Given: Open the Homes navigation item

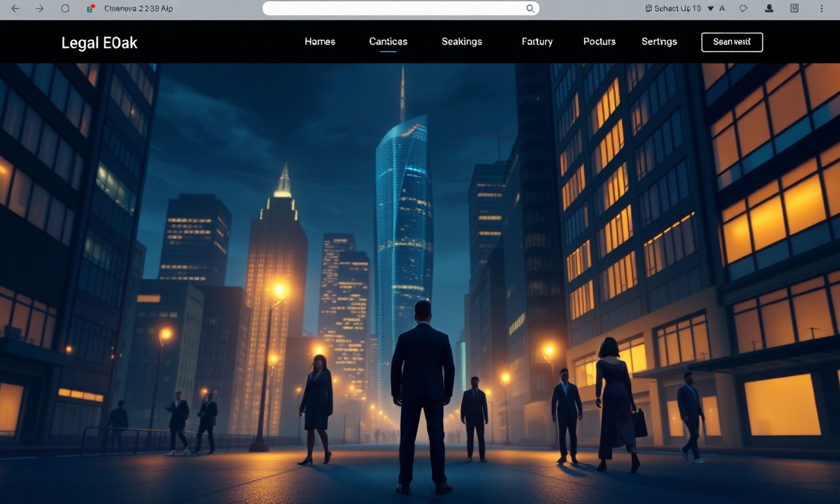Looking at the screenshot, I should click(x=320, y=41).
